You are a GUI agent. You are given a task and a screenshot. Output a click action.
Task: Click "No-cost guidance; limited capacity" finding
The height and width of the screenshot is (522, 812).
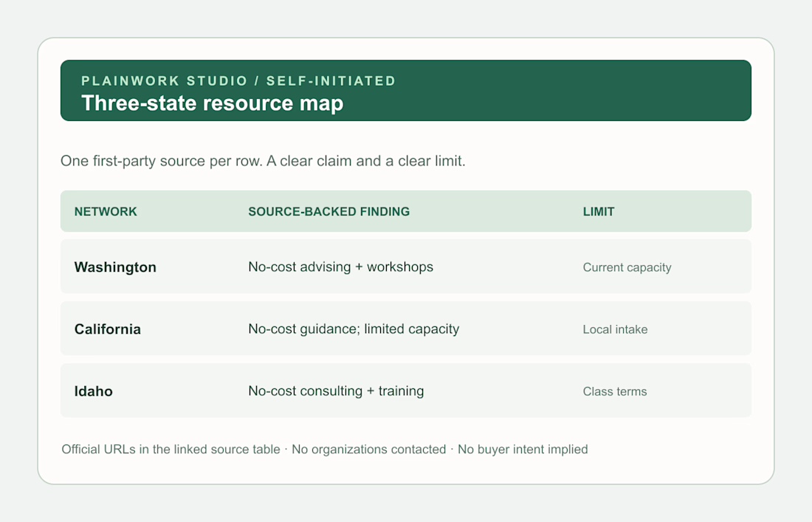pos(354,329)
